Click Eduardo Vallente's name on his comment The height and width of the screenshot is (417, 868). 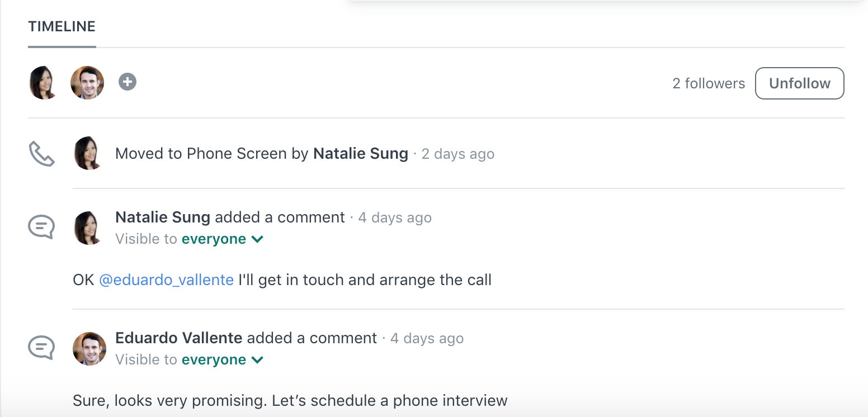(x=179, y=338)
